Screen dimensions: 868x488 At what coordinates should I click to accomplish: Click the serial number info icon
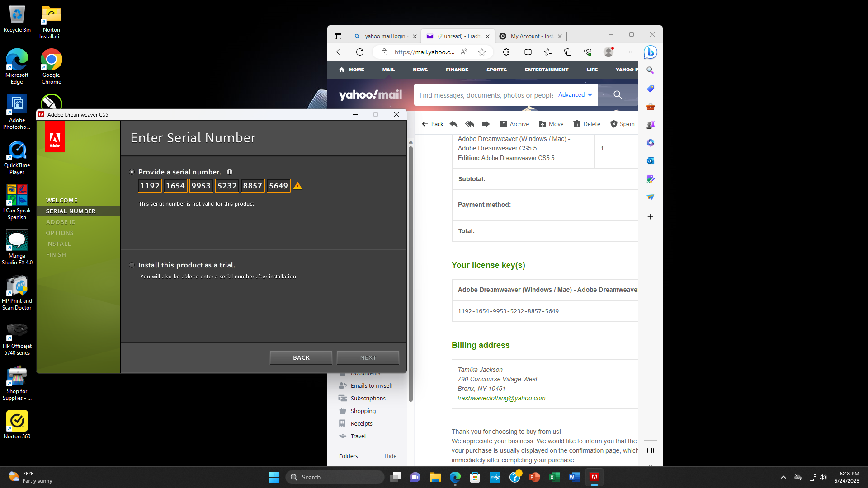(230, 172)
